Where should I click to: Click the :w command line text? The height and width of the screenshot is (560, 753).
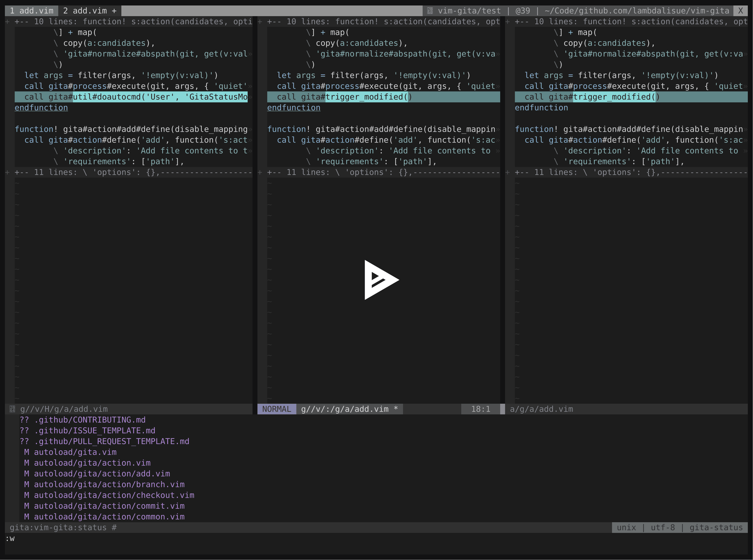(10, 539)
